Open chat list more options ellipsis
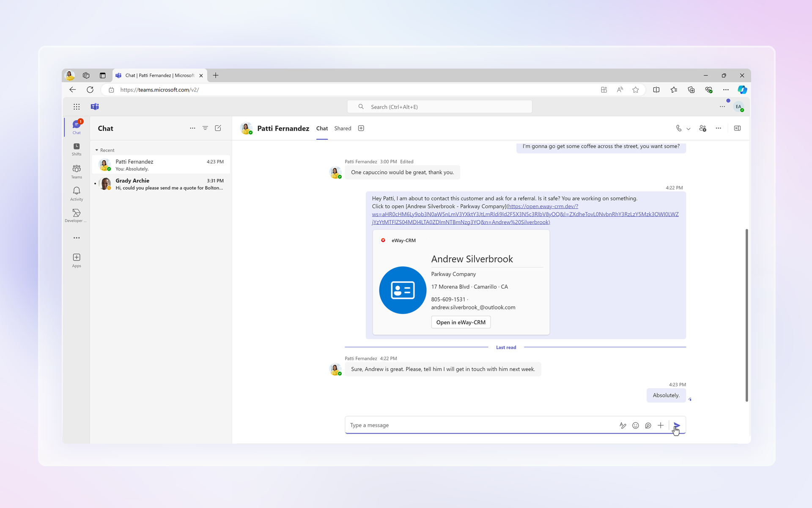Image resolution: width=812 pixels, height=508 pixels. pyautogui.click(x=192, y=128)
